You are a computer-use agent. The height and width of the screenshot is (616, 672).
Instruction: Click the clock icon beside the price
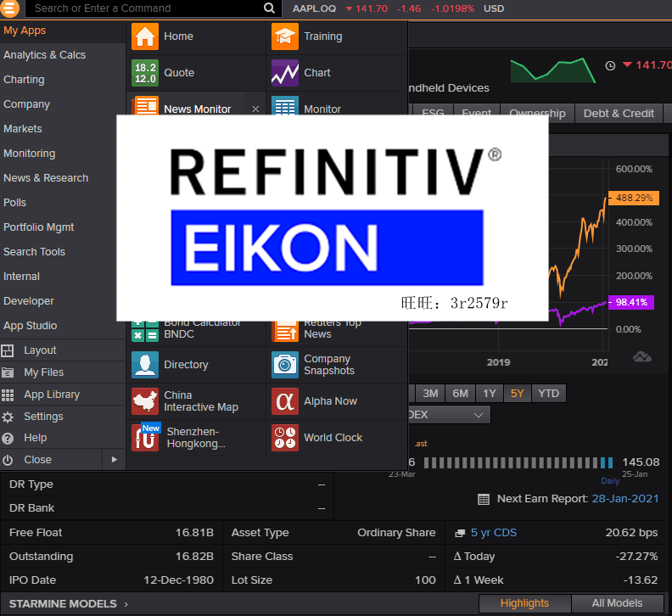pyautogui.click(x=610, y=65)
